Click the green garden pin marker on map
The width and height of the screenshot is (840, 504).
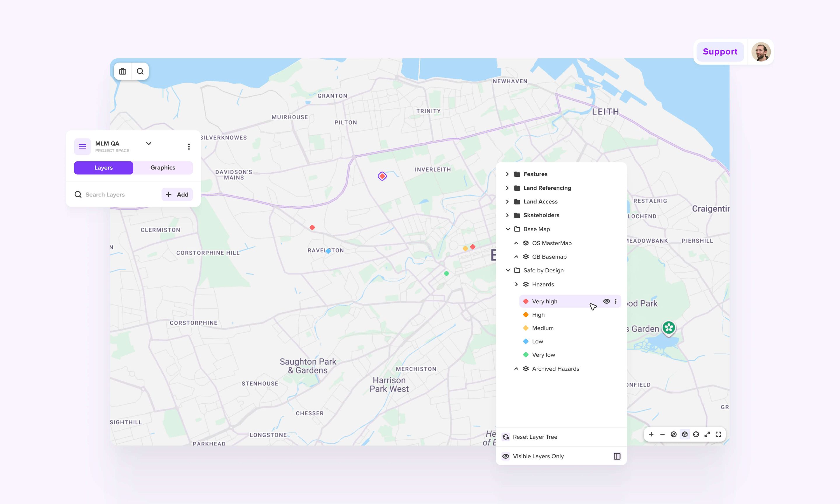tap(669, 328)
